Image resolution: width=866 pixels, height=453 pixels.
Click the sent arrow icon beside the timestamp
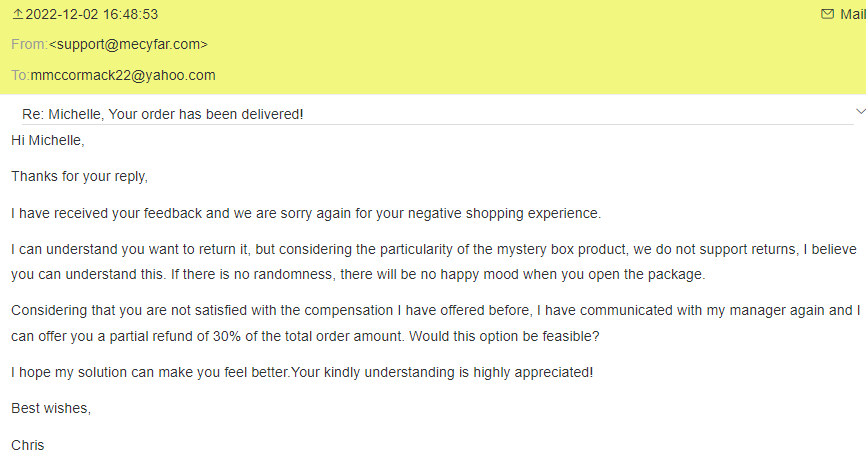coord(17,14)
